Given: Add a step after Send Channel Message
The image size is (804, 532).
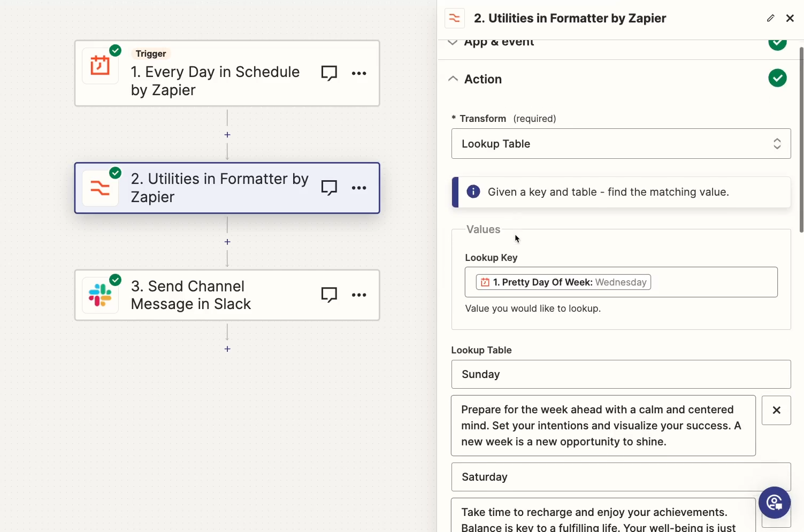Looking at the screenshot, I should 227,349.
